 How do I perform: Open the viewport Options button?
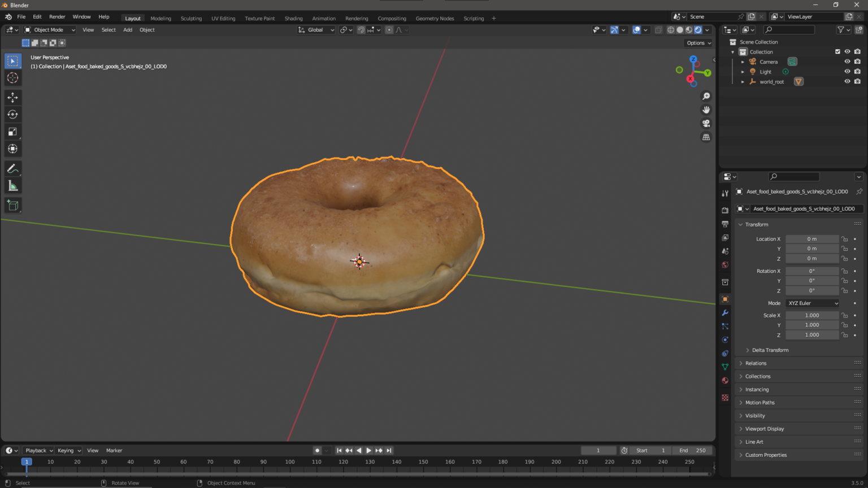pos(698,42)
